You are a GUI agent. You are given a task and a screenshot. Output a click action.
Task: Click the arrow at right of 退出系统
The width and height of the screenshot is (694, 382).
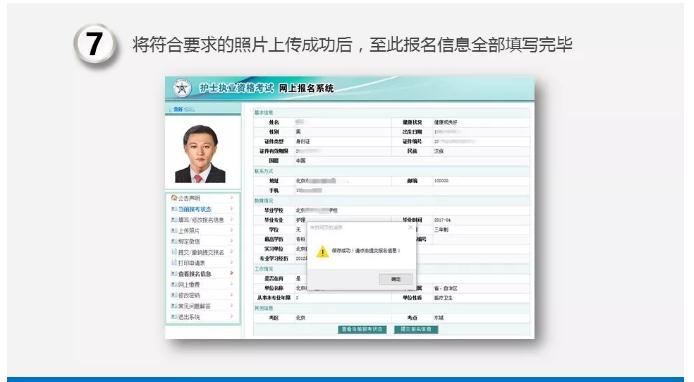231,317
